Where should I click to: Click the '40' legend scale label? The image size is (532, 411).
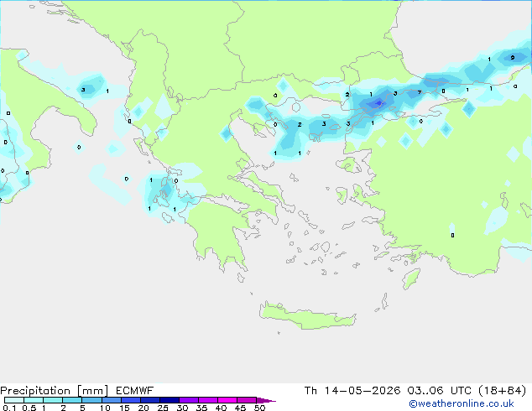click(221, 408)
